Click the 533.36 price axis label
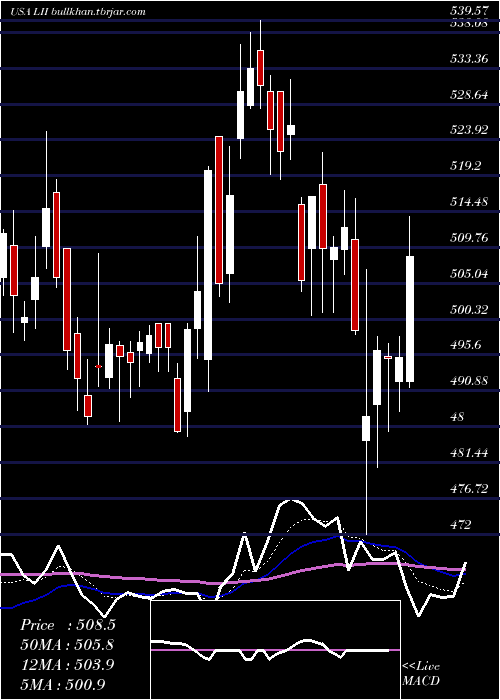Image resolution: width=500 pixels, height=700 pixels. click(x=469, y=59)
